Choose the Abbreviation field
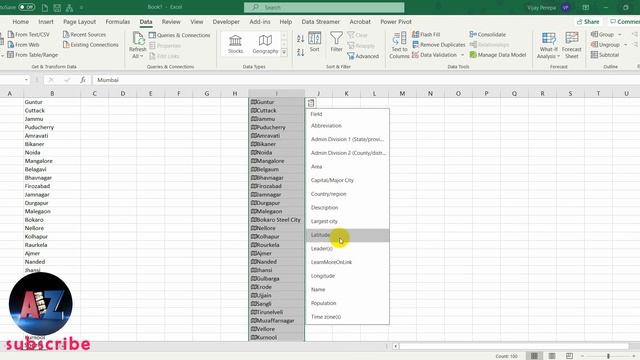The height and width of the screenshot is (360, 640). [347, 126]
